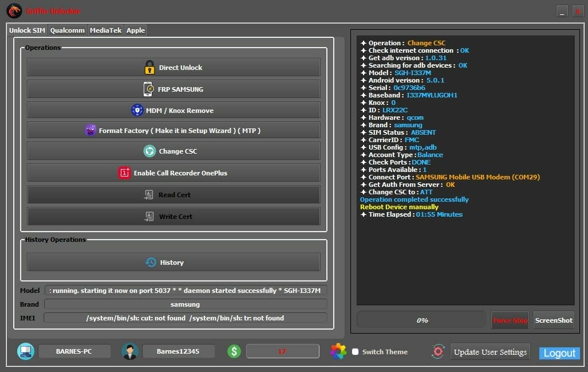
Task: Switch to the Qualcomm tab
Action: [67, 30]
